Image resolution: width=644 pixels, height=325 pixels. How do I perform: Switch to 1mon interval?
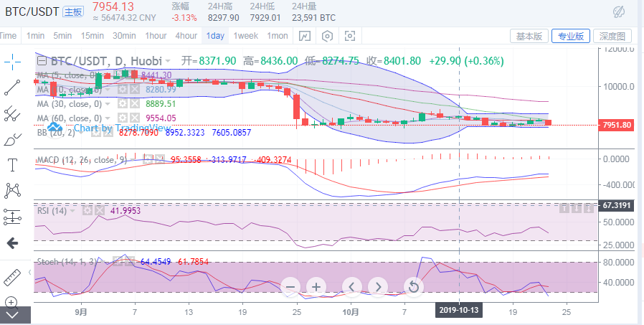point(278,36)
